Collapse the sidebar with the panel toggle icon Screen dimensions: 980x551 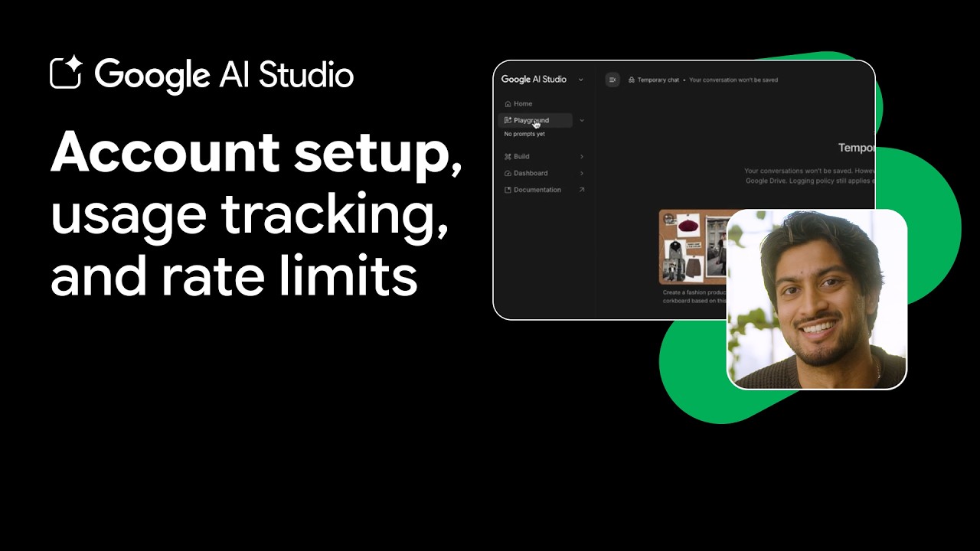[x=612, y=80]
